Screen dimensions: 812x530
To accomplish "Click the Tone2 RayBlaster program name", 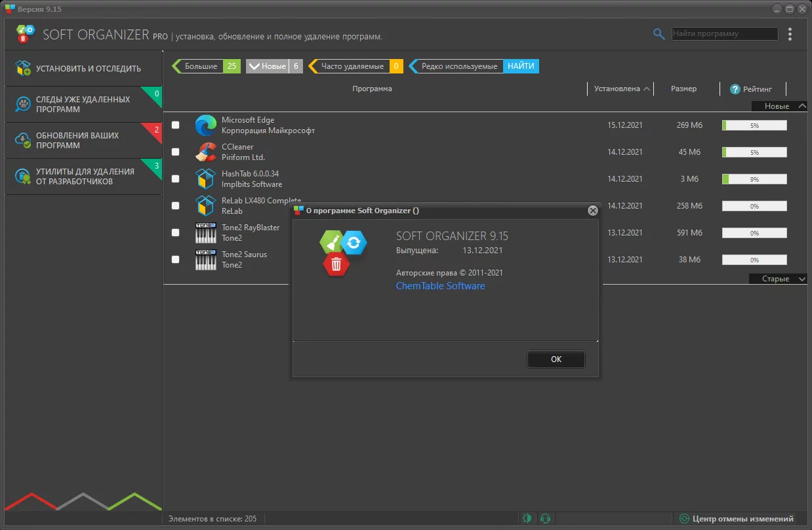I will (251, 228).
